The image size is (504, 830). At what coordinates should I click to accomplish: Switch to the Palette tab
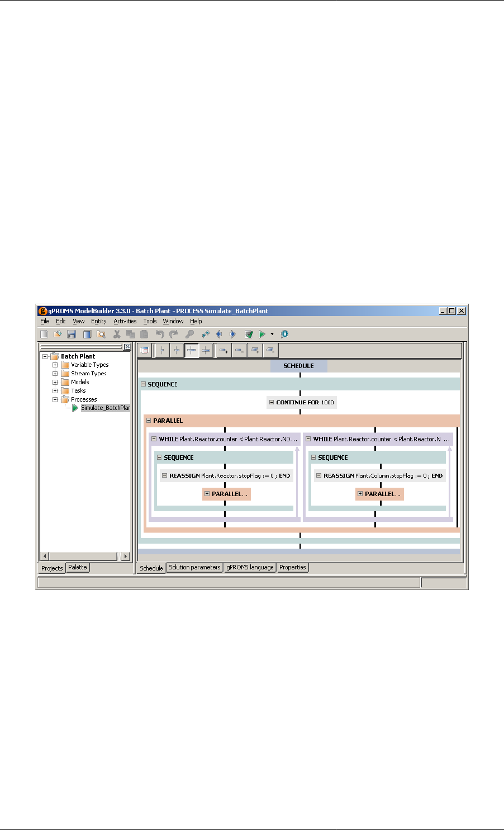(78, 567)
